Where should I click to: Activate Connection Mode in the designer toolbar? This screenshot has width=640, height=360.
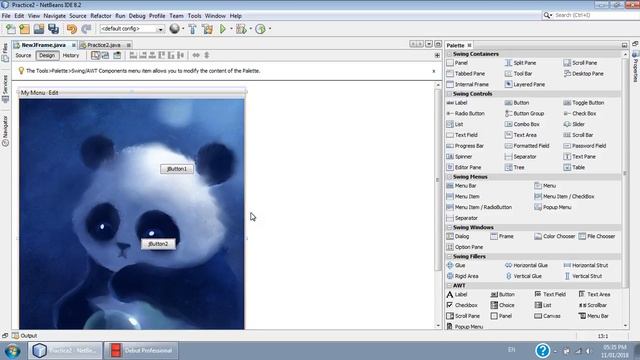coord(105,56)
